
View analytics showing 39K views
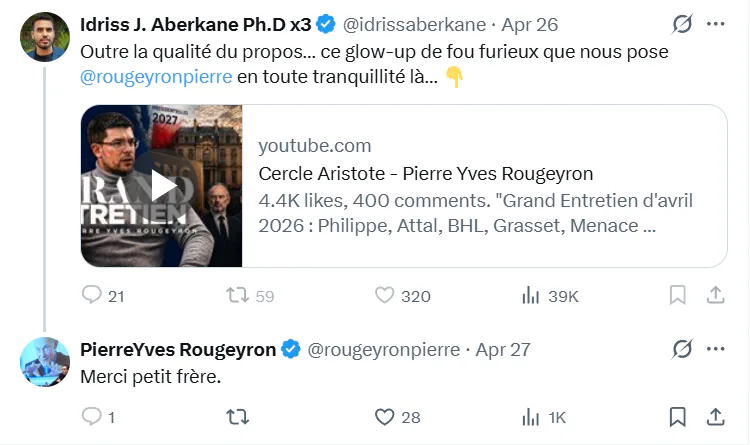[x=530, y=295]
